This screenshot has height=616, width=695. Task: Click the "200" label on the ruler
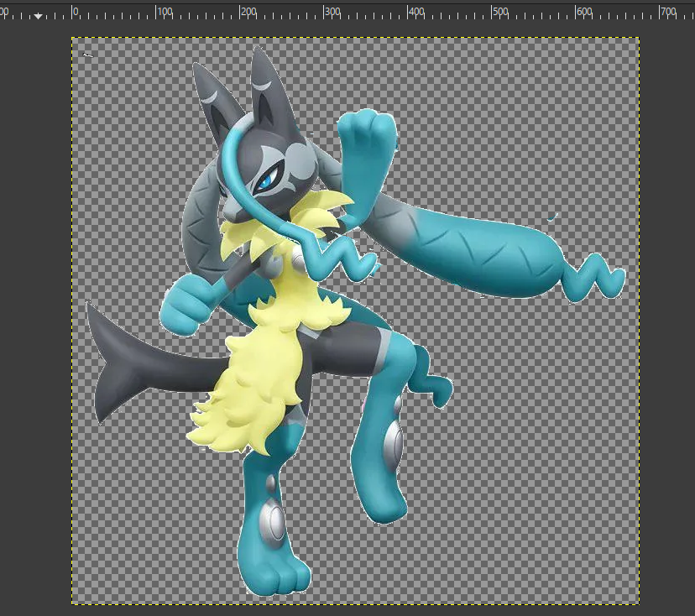pos(248,12)
